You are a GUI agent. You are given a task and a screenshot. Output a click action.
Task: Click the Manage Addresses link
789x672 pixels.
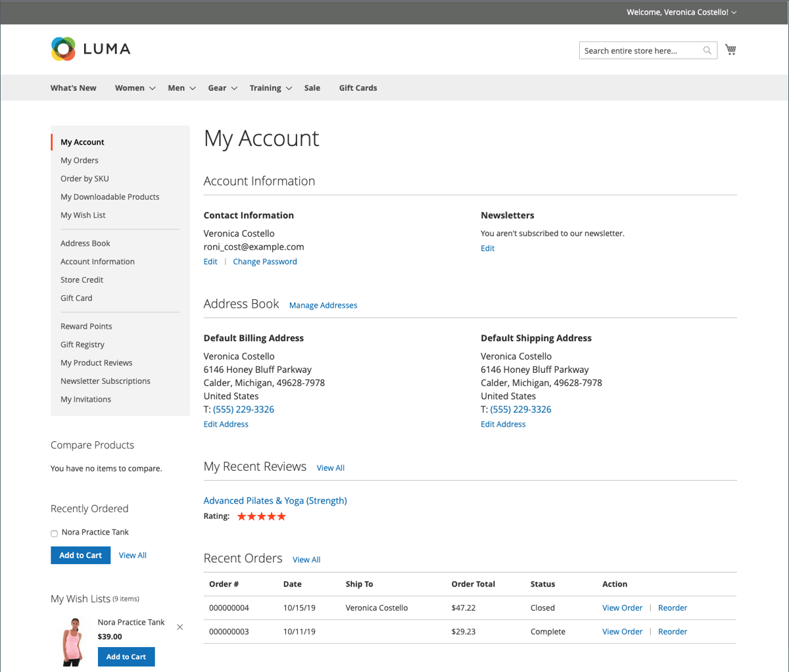[x=323, y=305]
